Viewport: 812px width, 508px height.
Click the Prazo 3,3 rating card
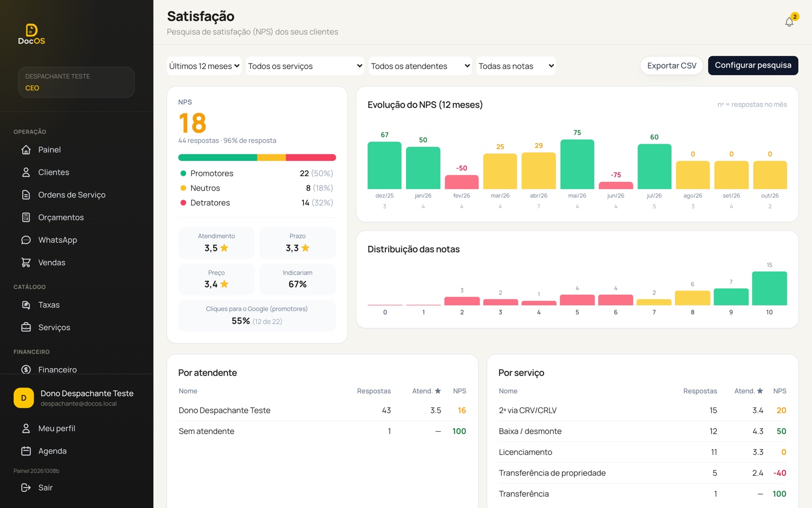click(297, 243)
